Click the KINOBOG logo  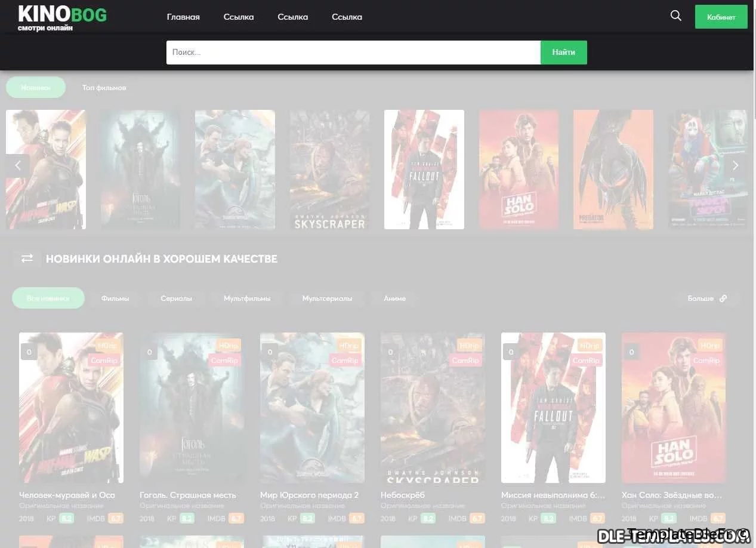pos(62,18)
